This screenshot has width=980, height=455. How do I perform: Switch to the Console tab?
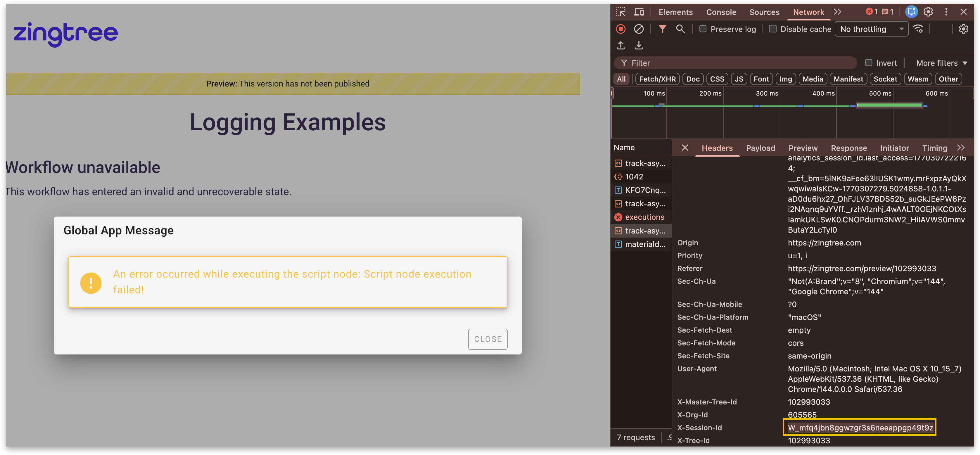point(721,12)
